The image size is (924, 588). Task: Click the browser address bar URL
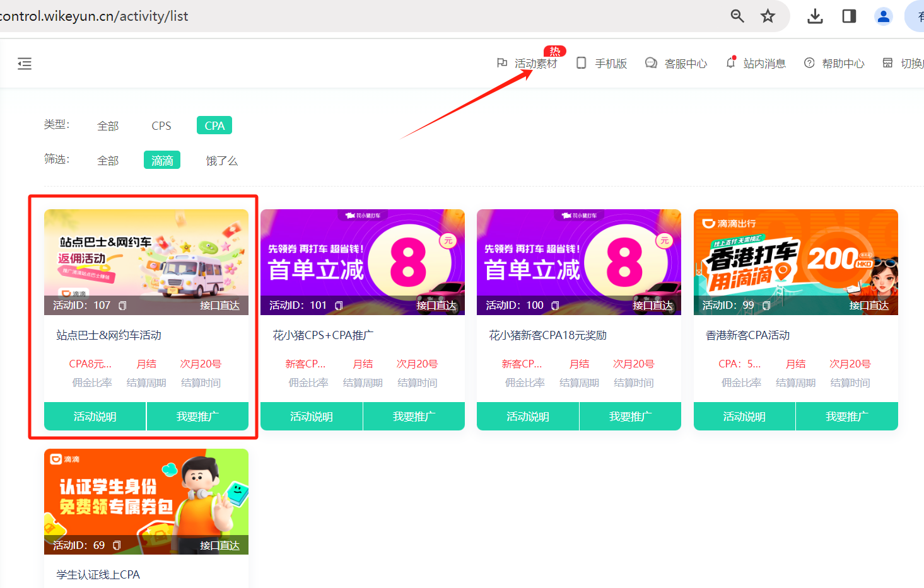pyautogui.click(x=95, y=16)
